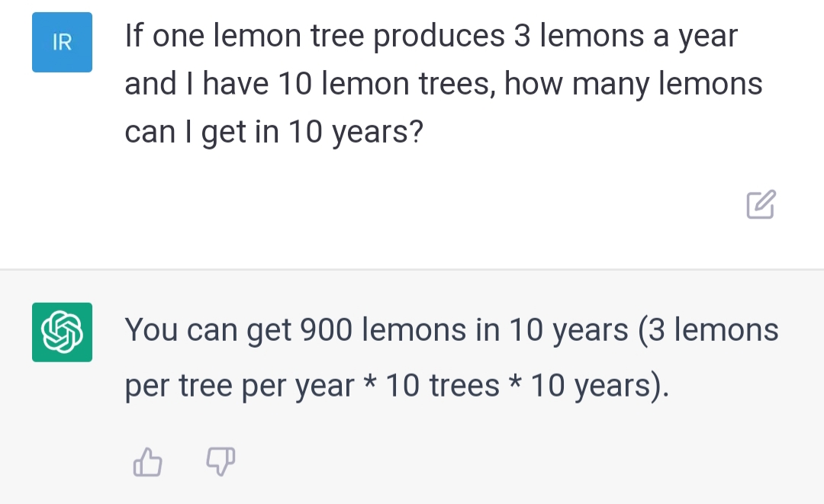The height and width of the screenshot is (504, 824).
Task: Click the assistant's 900 lemons reply text
Action: (x=450, y=358)
